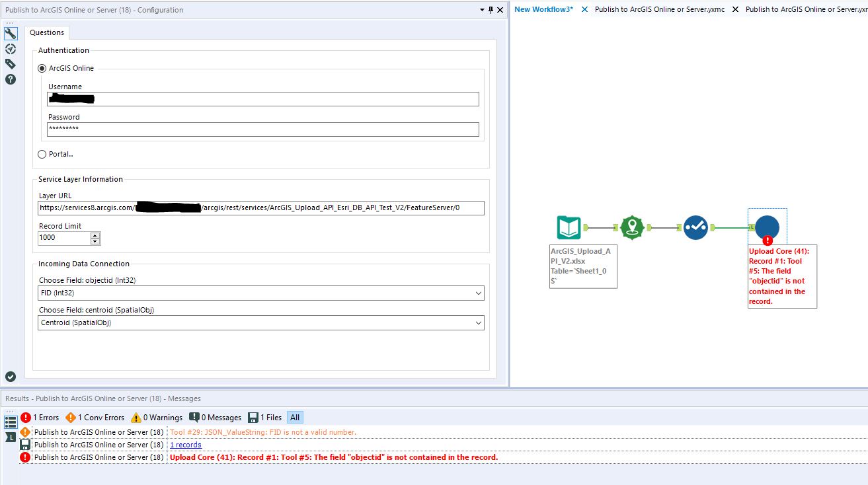This screenshot has width=868, height=485.
Task: Switch to the rightmost Publish to ArcGIS tab
Action: pos(807,9)
